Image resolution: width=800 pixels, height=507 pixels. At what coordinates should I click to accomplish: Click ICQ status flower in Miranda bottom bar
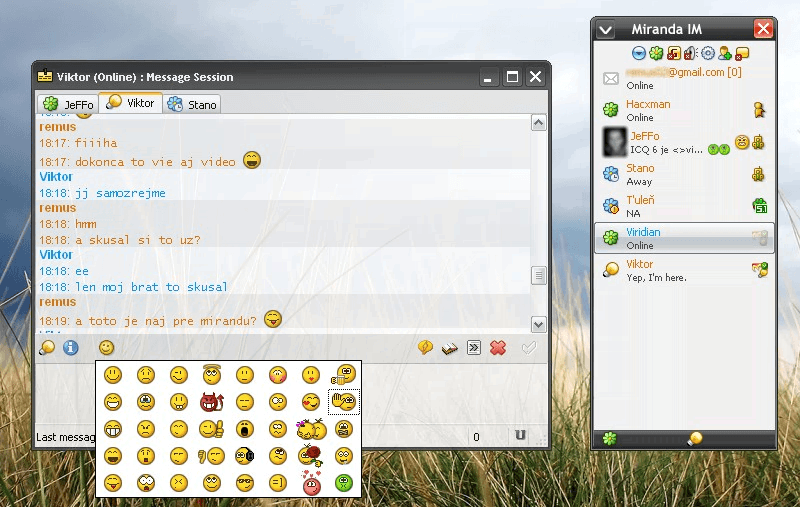610,439
